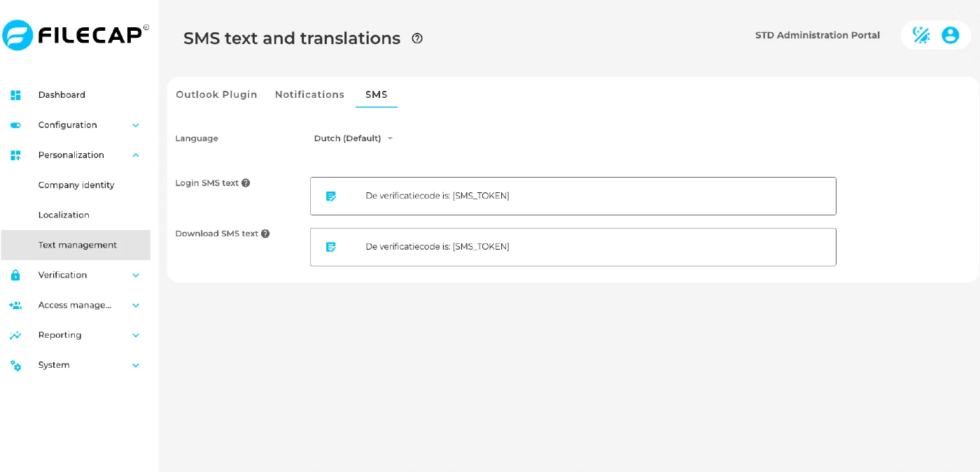Click the Verification sidebar label
980x472 pixels.
[x=63, y=276]
